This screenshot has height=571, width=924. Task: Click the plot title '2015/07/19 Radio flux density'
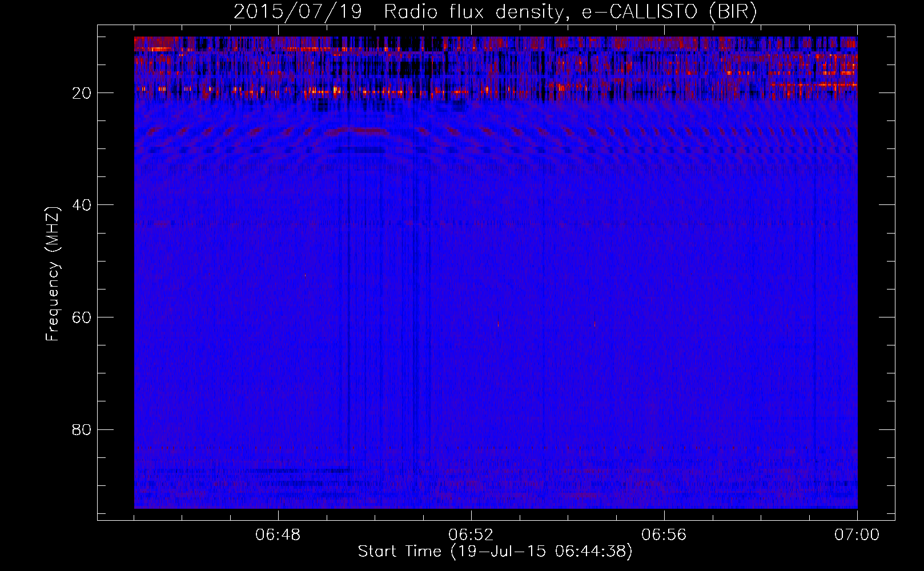[x=495, y=12]
